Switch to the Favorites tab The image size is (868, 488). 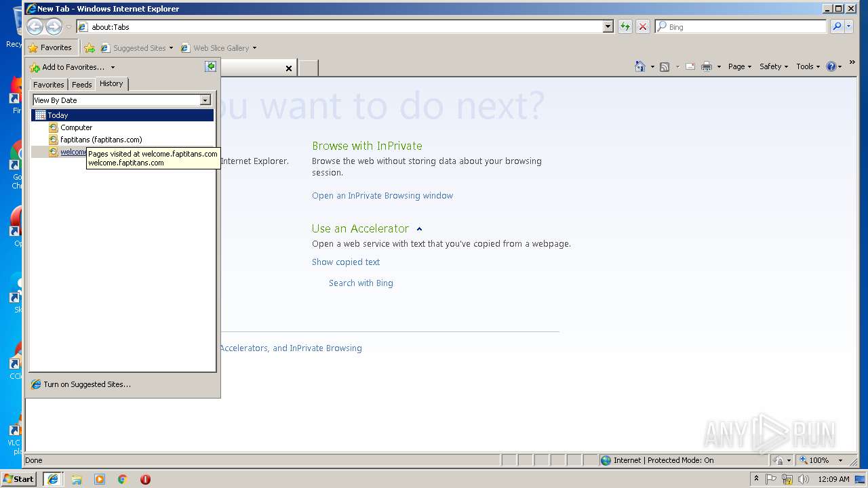[49, 85]
